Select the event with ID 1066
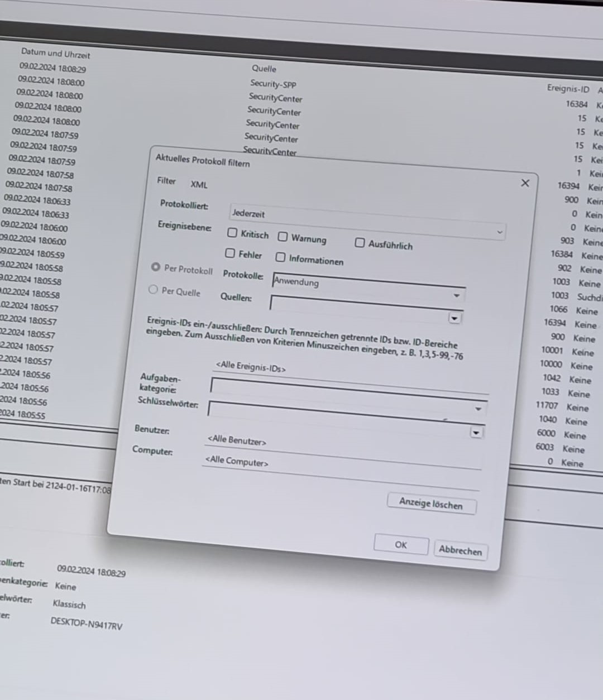The width and height of the screenshot is (603, 700). (558, 309)
